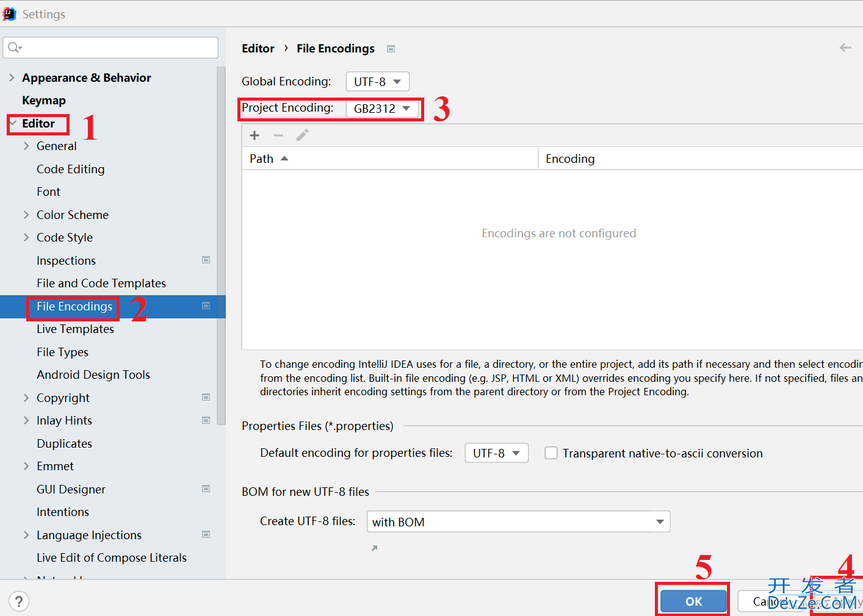This screenshot has height=616, width=863.
Task: Select Live Templates in settings tree
Action: point(75,329)
